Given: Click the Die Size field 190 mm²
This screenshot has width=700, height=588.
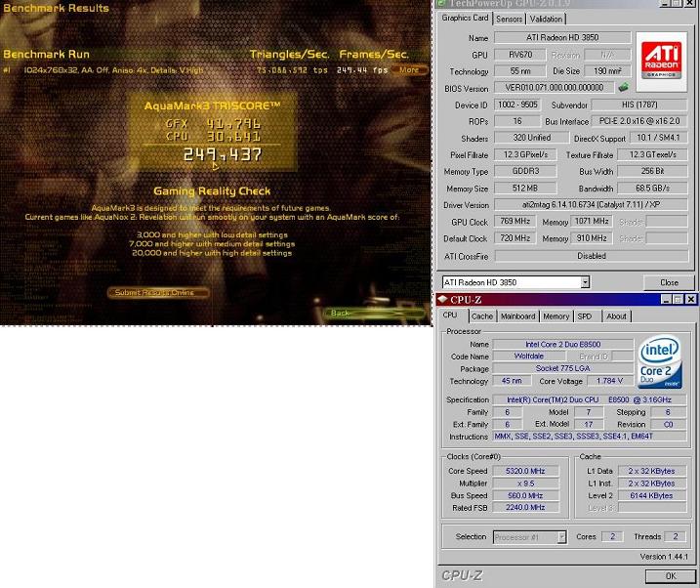Looking at the screenshot, I should pyautogui.click(x=607, y=71).
